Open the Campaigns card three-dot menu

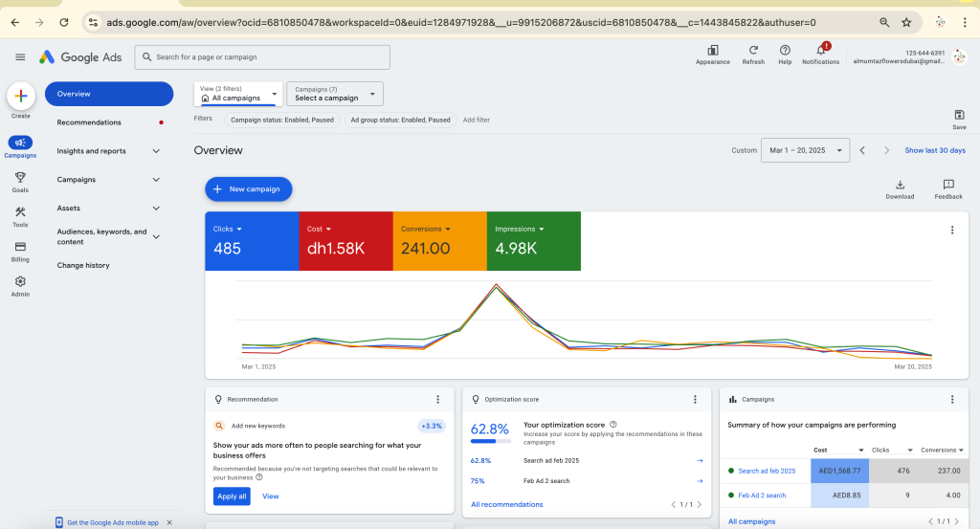tap(952, 399)
